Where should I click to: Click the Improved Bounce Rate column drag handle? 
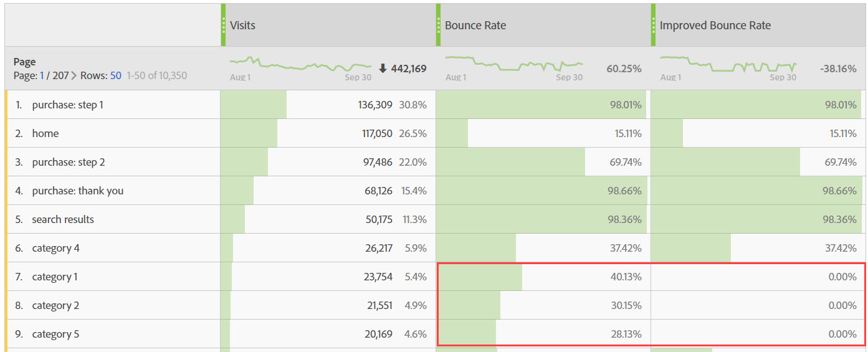(653, 26)
